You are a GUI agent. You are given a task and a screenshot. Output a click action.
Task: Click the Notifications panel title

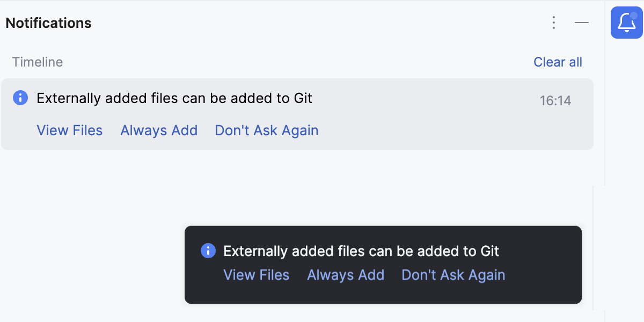coord(48,23)
